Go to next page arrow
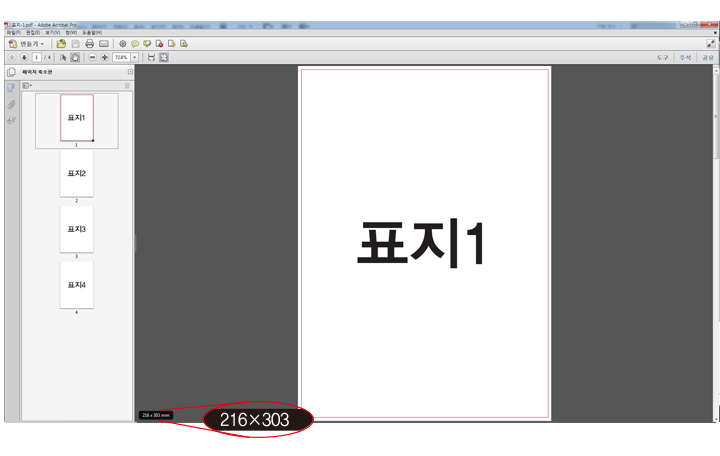Image resolution: width=720 pixels, height=456 pixels. pos(24,58)
